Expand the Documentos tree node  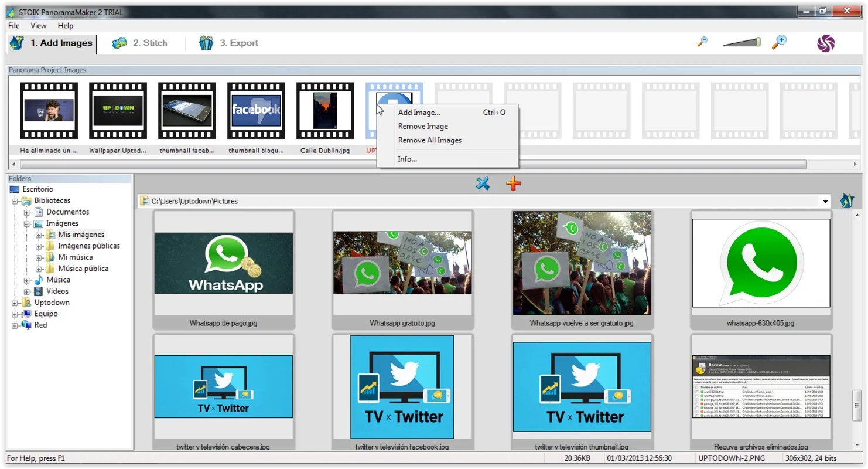coord(27,212)
